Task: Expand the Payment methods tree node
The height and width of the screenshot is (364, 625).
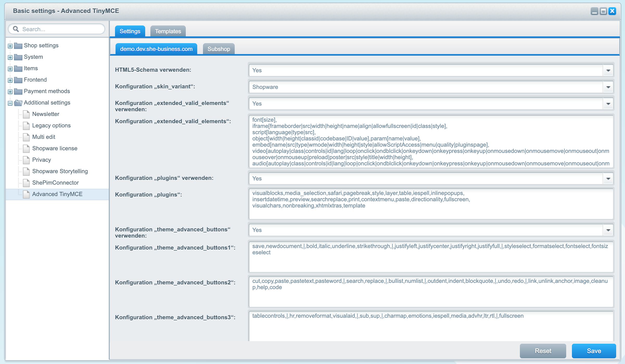Action: click(10, 92)
